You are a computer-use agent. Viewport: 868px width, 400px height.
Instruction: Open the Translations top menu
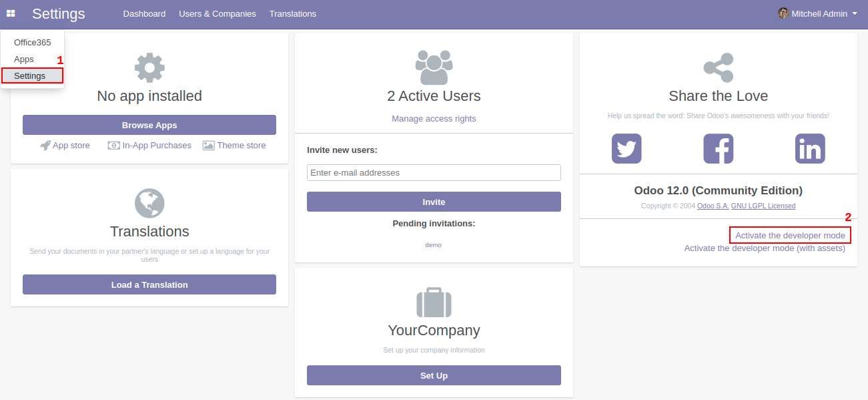coord(292,13)
